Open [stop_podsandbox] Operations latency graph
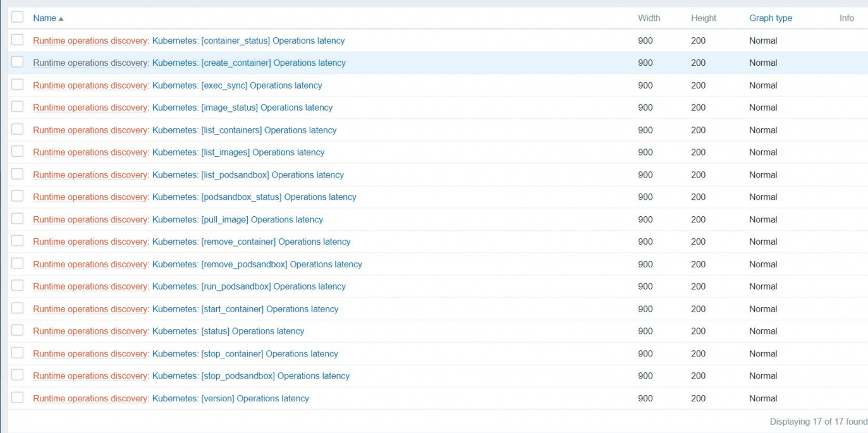This screenshot has width=868, height=433. pos(251,376)
